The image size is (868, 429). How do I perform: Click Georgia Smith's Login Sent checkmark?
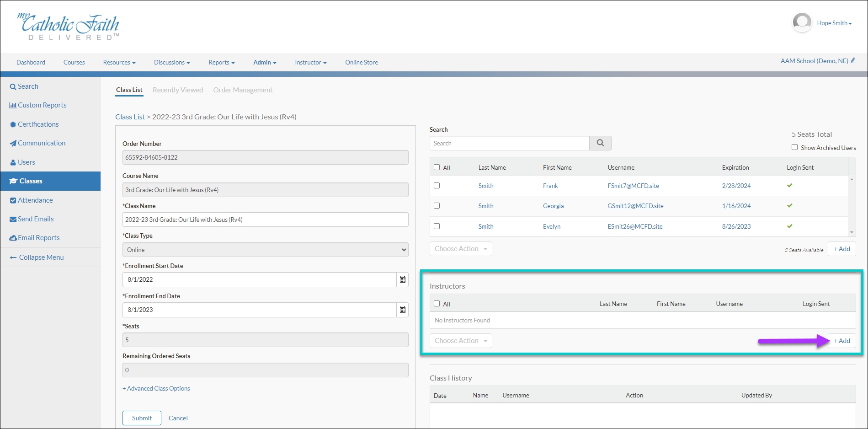(x=790, y=206)
